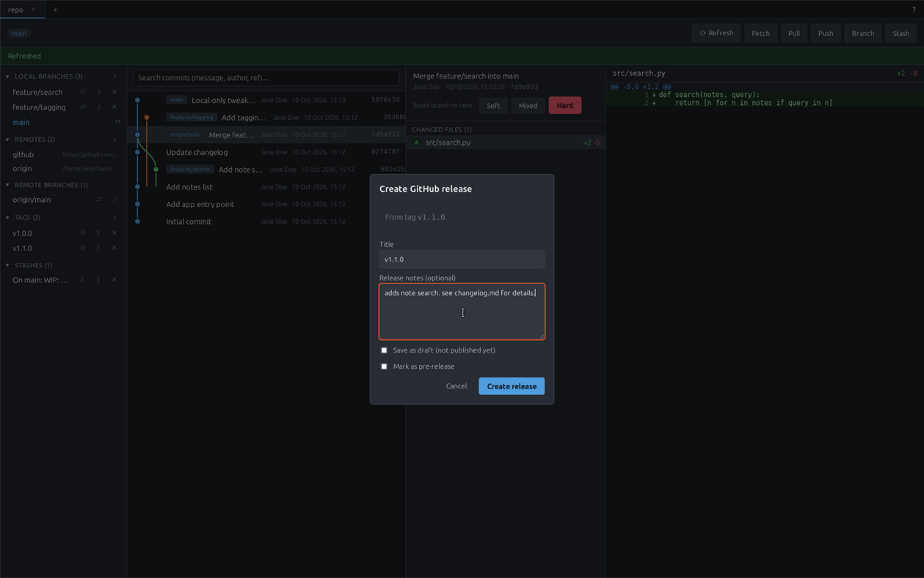Open a new tab with the plus button
The width and height of the screenshot is (924, 578).
(55, 10)
